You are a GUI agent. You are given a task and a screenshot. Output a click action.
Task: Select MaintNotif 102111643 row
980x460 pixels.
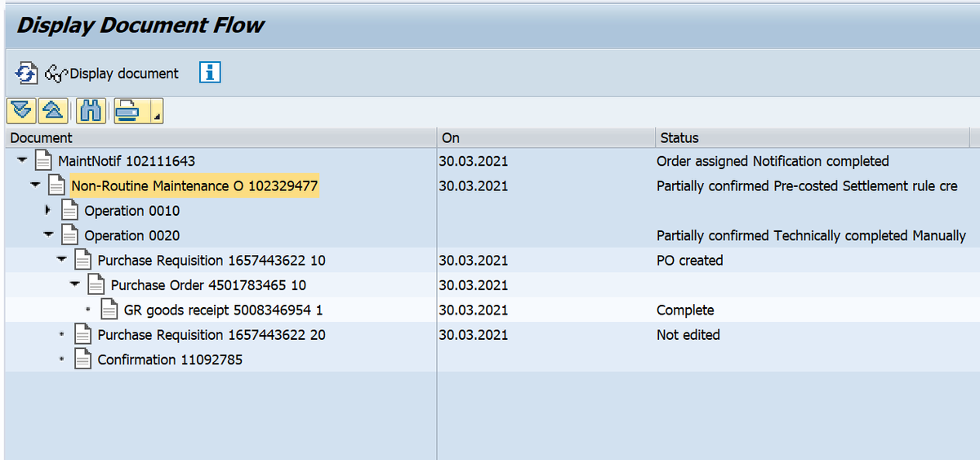pos(127,161)
